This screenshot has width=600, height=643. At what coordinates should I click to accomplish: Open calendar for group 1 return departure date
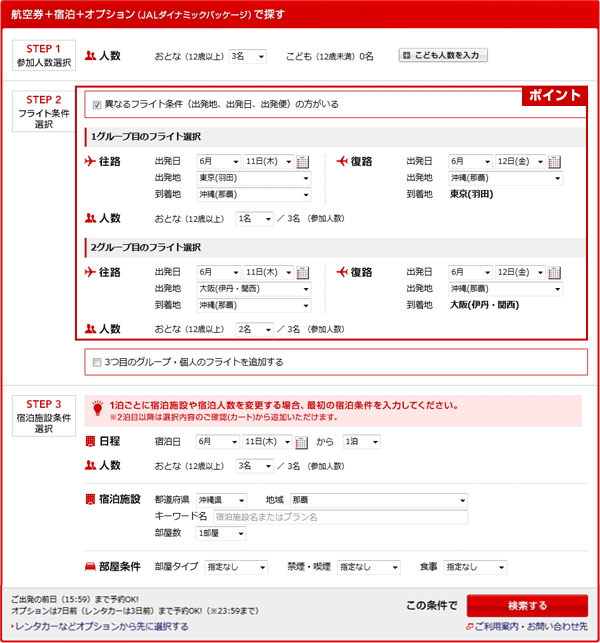click(x=554, y=162)
